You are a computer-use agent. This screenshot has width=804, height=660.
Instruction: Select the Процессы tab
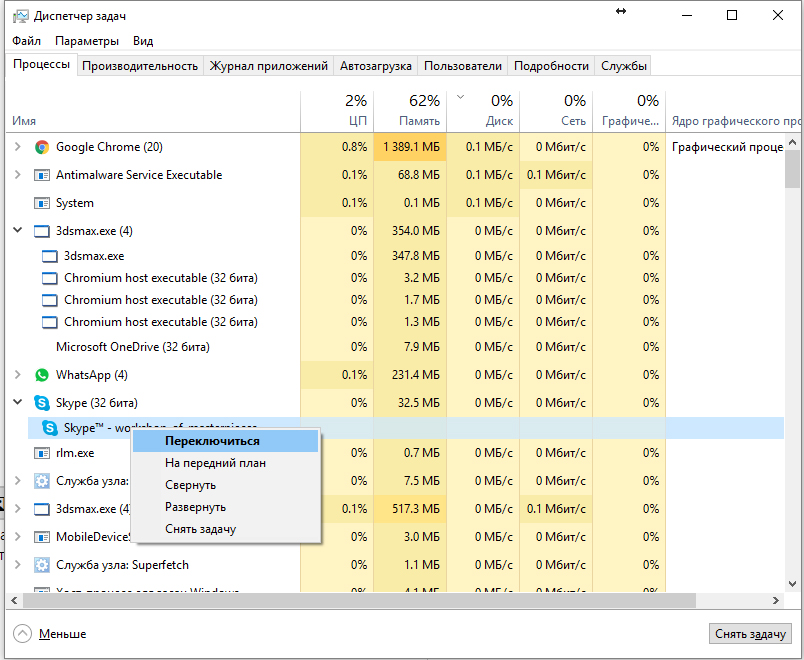42,65
